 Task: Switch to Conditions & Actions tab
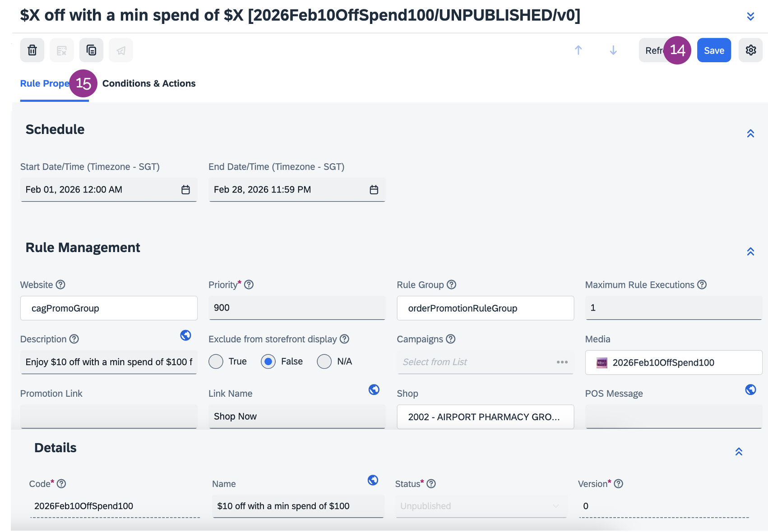click(x=149, y=84)
